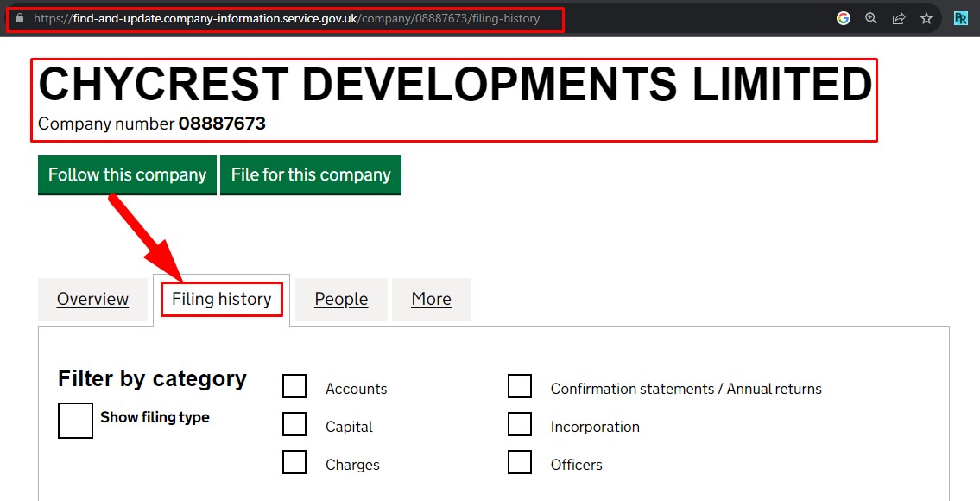Tick the Accounts category checkbox
Viewport: 980px width, 501px height.
point(294,386)
